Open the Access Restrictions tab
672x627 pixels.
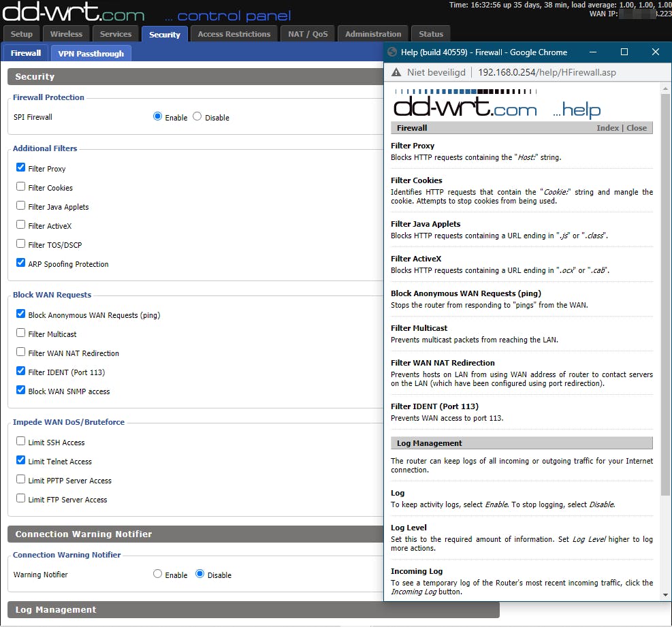[234, 34]
